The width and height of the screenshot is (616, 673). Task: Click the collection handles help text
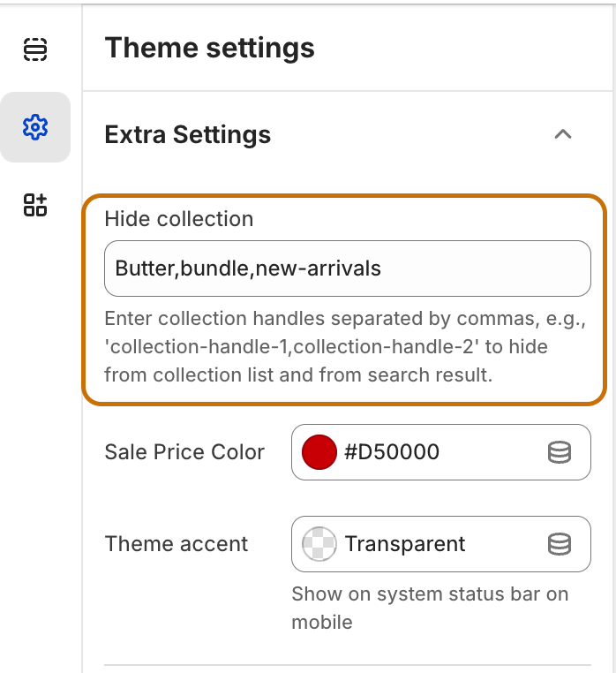coord(345,346)
